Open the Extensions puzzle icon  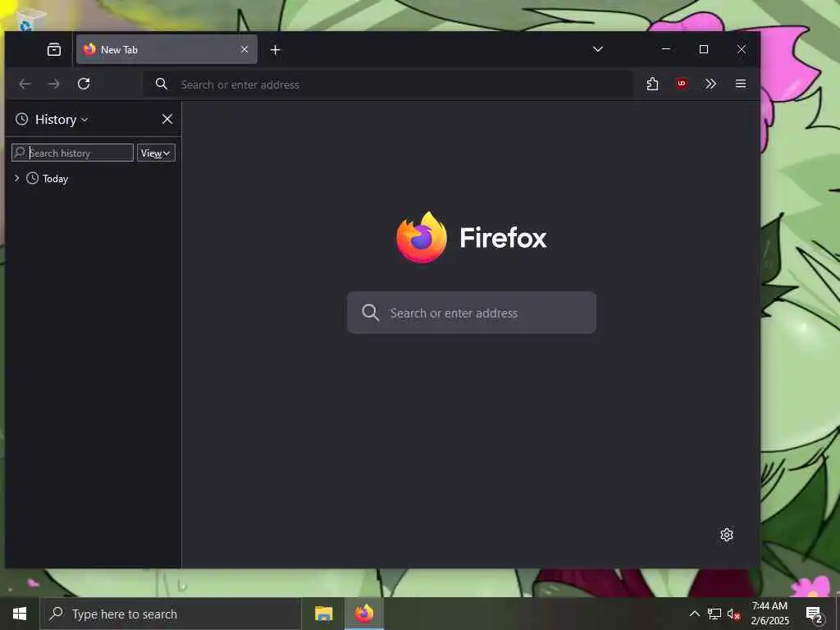click(x=652, y=84)
